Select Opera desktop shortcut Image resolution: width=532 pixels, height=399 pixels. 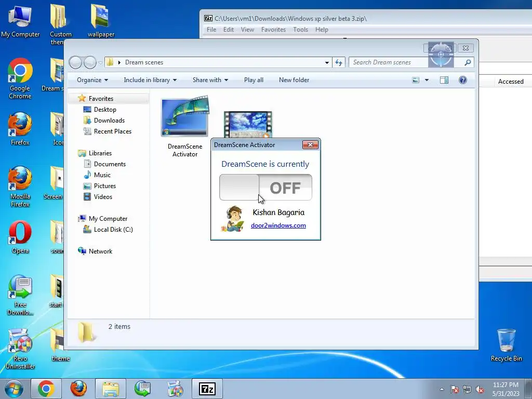click(x=20, y=237)
